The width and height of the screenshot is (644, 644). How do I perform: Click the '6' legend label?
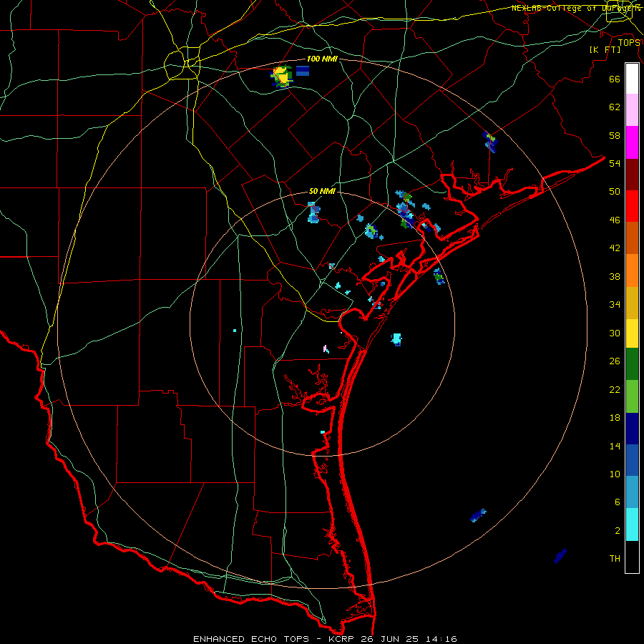click(x=618, y=502)
